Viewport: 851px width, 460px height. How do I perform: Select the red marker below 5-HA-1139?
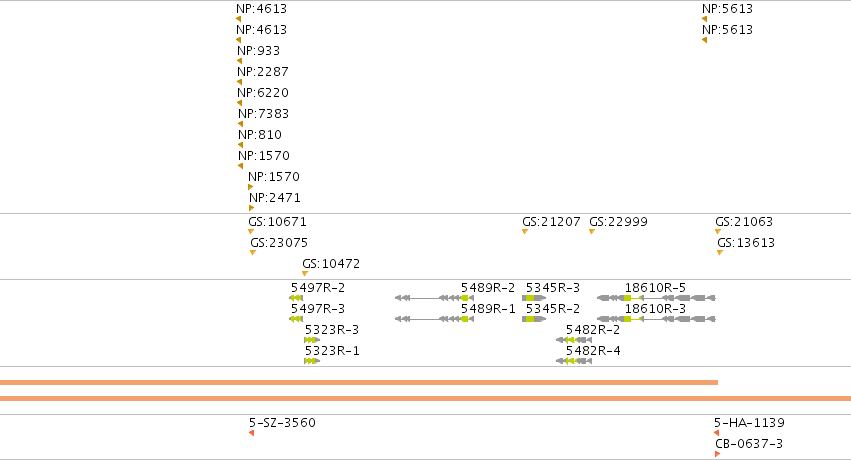pos(716,433)
